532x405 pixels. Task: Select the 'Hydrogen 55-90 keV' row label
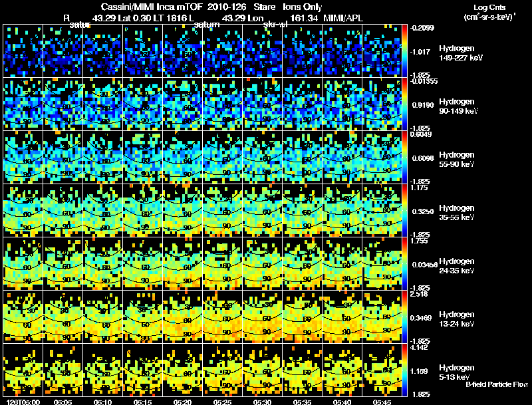457,160
